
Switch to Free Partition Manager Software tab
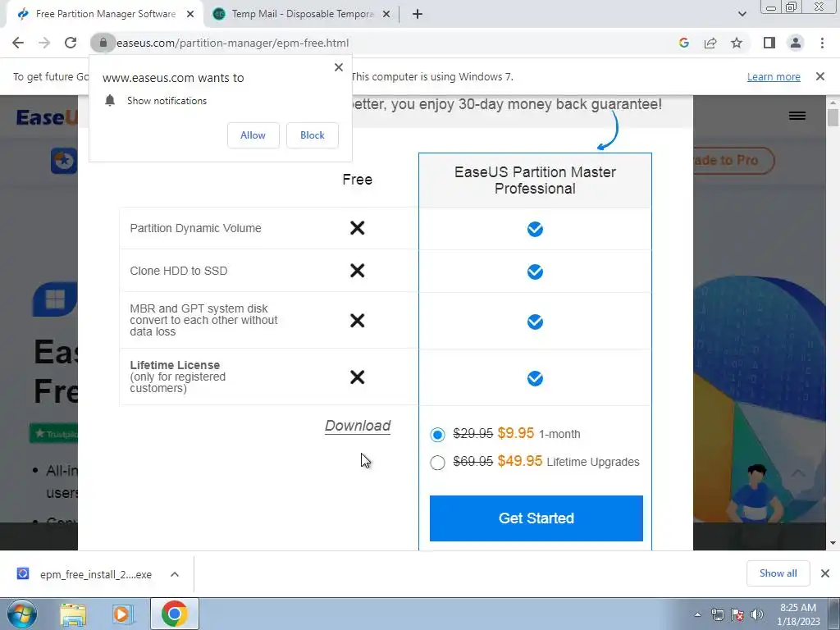click(x=106, y=14)
